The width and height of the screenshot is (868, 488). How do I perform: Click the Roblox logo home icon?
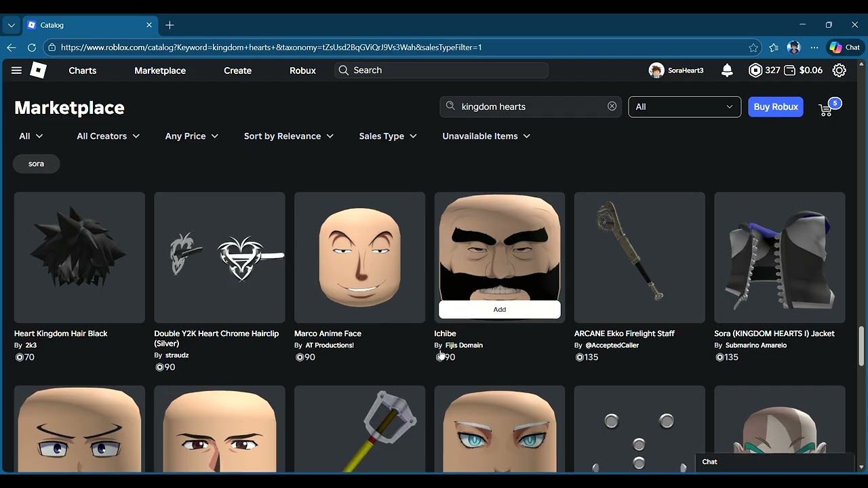click(39, 70)
